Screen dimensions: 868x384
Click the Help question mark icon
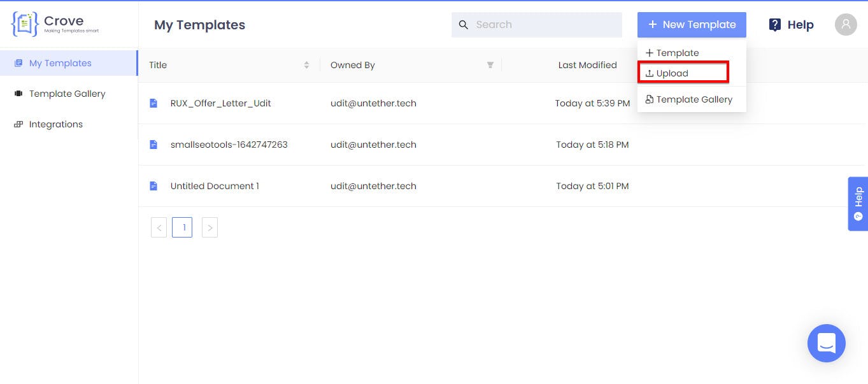775,25
